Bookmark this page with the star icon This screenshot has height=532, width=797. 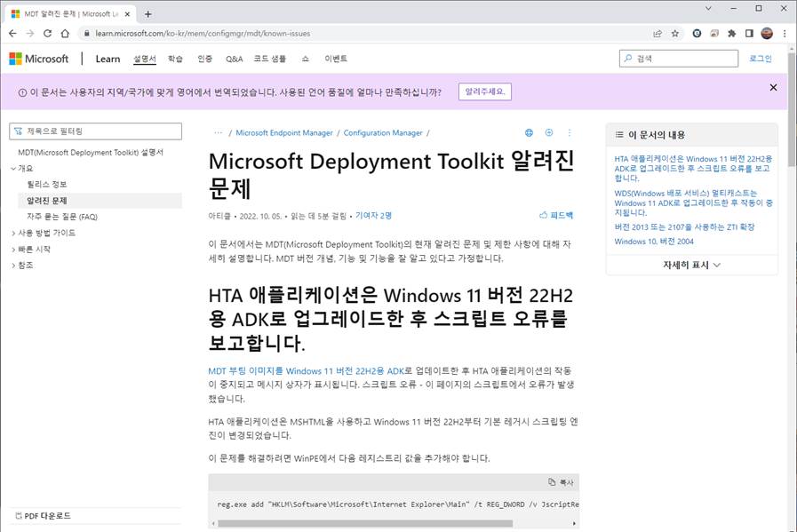pyautogui.click(x=675, y=34)
